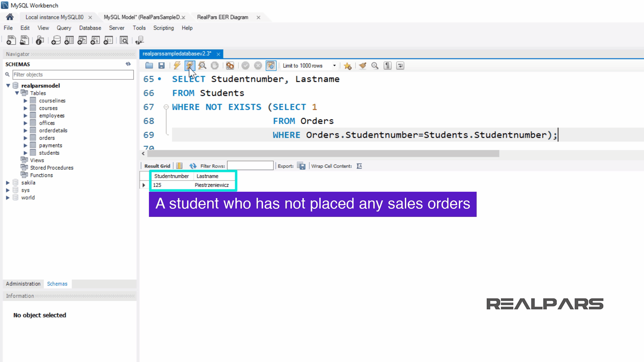Expand the employees table
Image resolution: width=644 pixels, height=362 pixels.
[x=25, y=115]
